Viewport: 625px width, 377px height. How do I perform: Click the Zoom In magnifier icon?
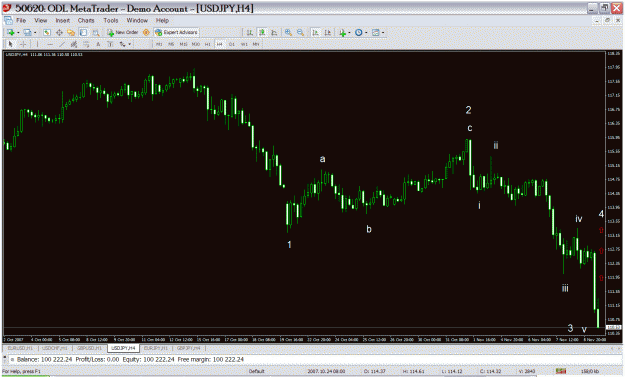click(288, 33)
